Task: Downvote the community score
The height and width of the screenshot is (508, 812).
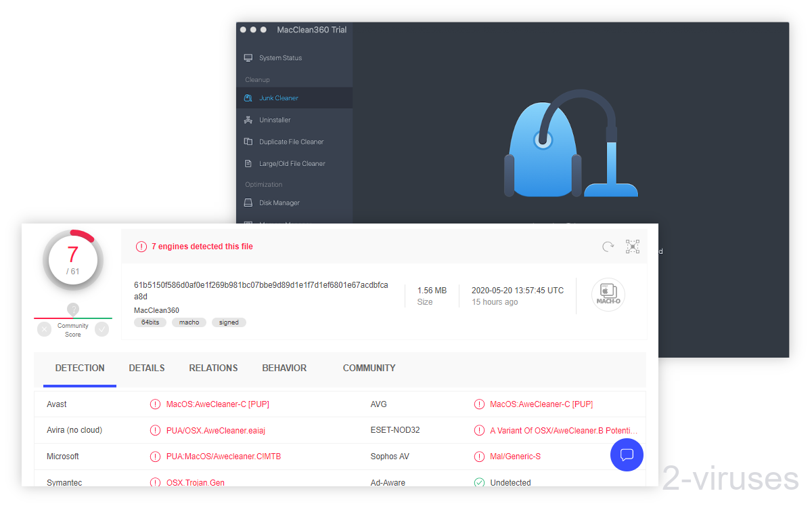Action: [44, 329]
